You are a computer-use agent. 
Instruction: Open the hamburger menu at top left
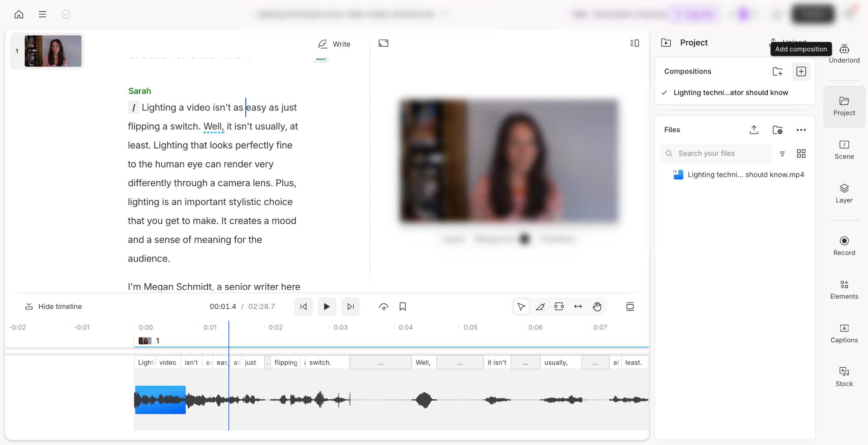[42, 14]
